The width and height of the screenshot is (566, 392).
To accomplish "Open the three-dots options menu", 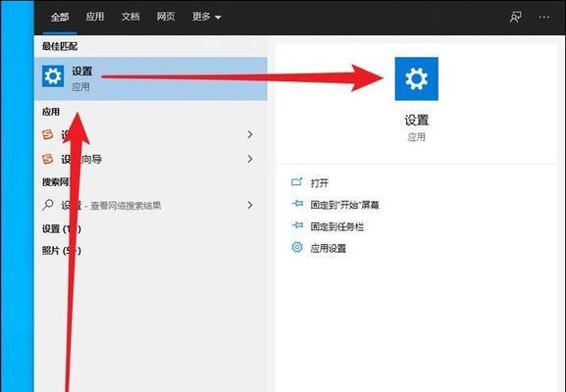I will tap(544, 17).
